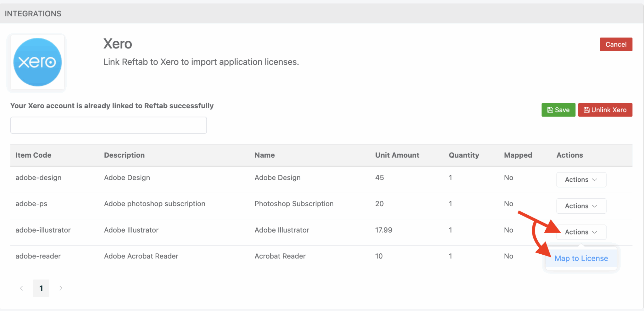Viewport: 644px width, 311px height.
Task: Click the red Cancel button
Action: click(616, 44)
